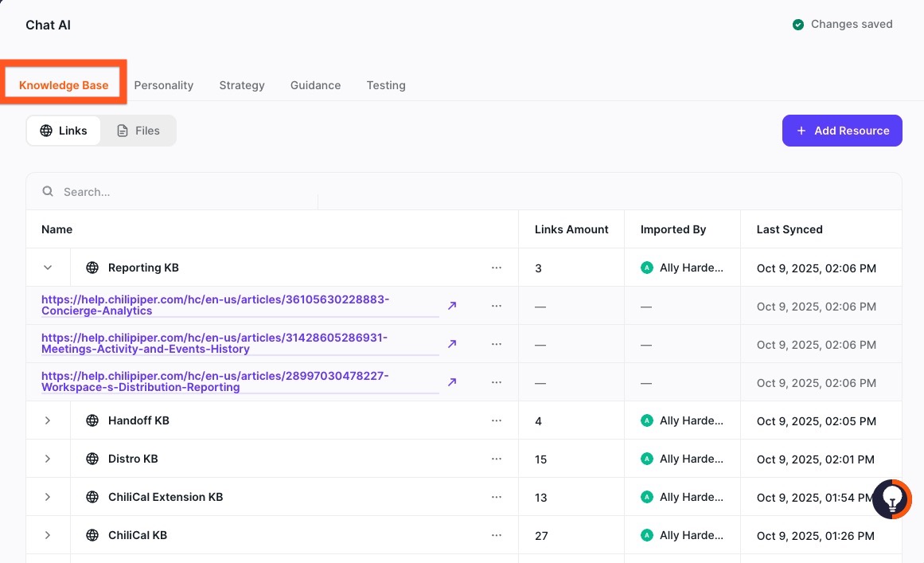Expand the Handoff KB row

[x=48, y=420]
